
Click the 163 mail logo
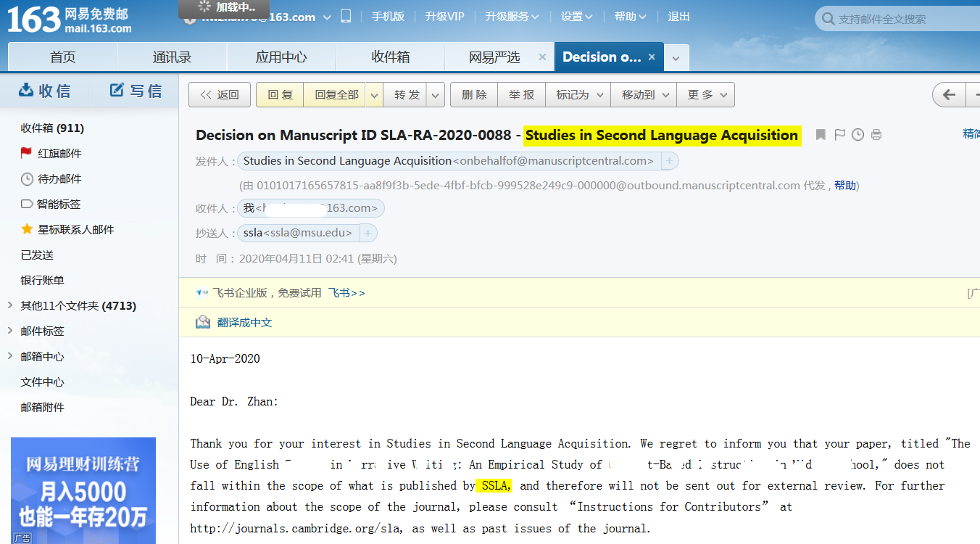click(70, 19)
